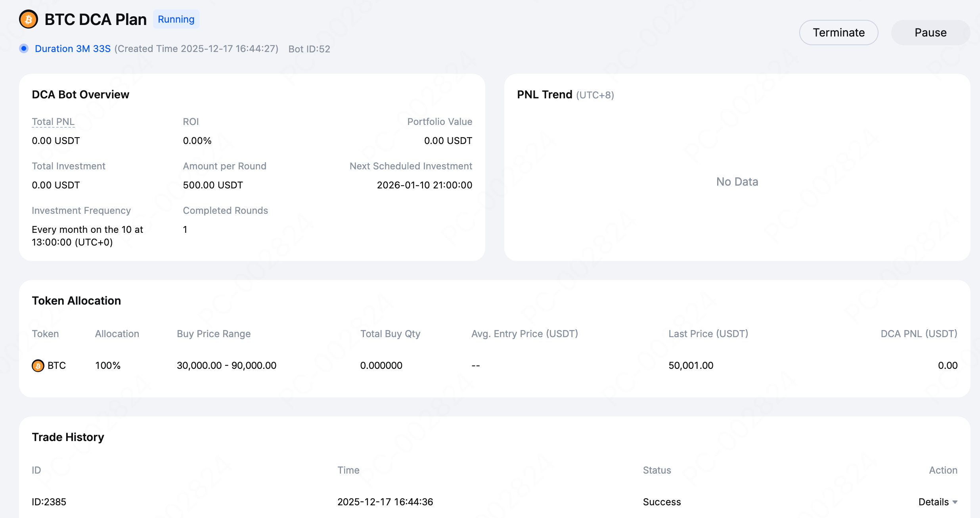The height and width of the screenshot is (518, 980).
Task: Click the No Data area in PNL Trend
Action: [x=737, y=182]
